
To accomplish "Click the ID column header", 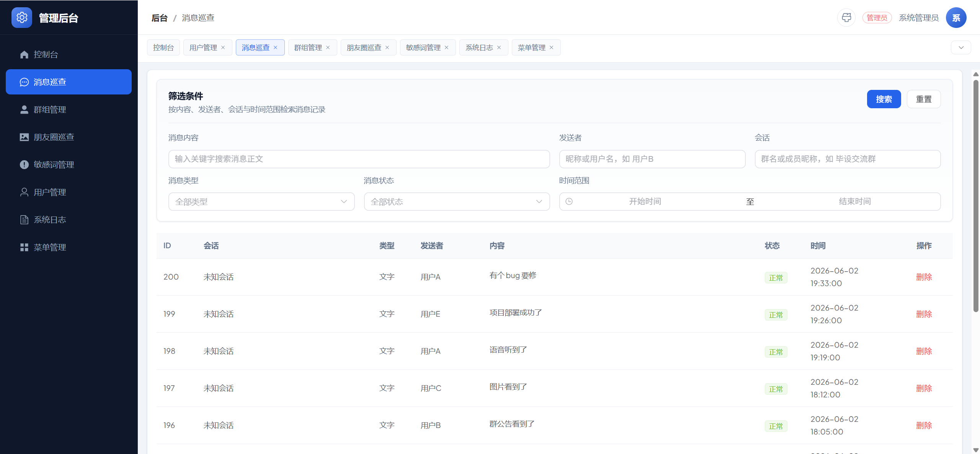I will [x=167, y=246].
